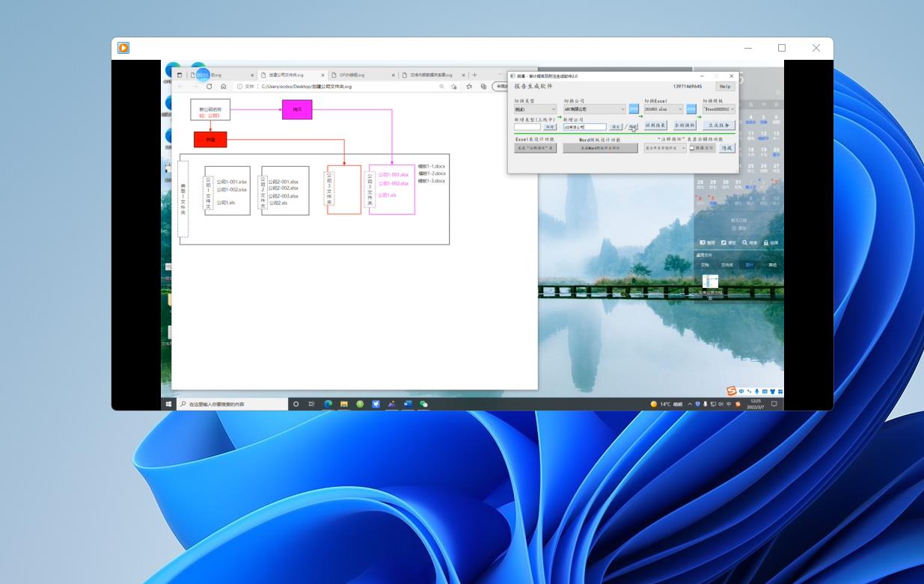The image size is (924, 584).
Task: Open a new browser tab with the plus icon
Action: click(474, 75)
